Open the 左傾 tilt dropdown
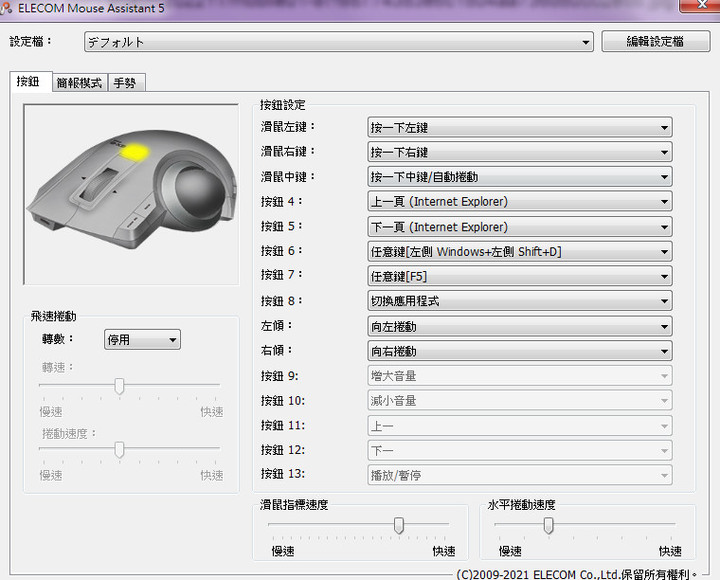The image size is (720, 580). [x=520, y=327]
